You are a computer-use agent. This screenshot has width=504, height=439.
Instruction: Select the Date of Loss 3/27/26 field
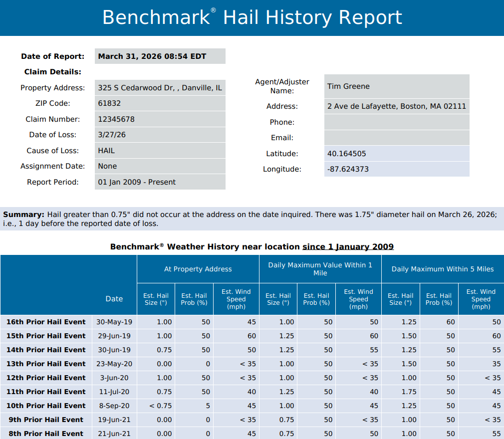coord(160,135)
